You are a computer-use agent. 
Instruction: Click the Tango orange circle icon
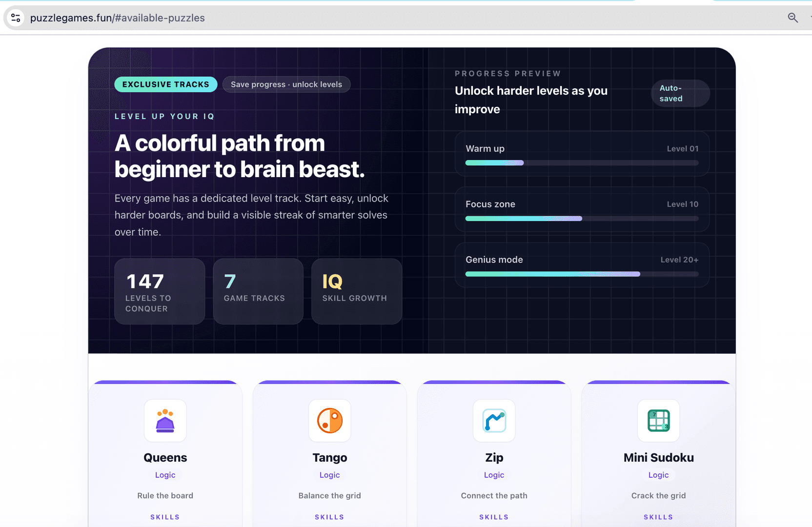(x=330, y=421)
